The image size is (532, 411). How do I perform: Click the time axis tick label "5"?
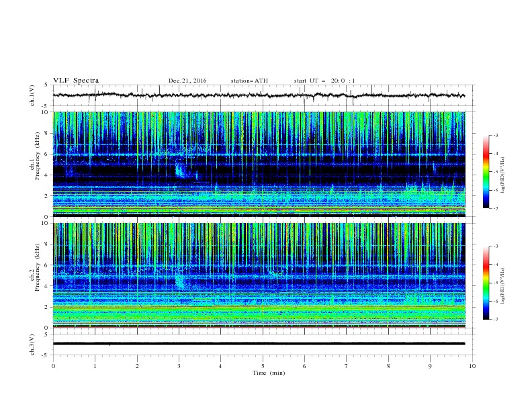click(x=263, y=366)
